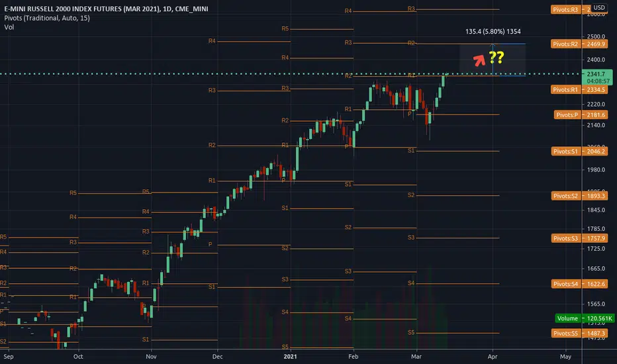Click the green Volume 120.561K label
This screenshot has width=617, height=364.
(585, 318)
